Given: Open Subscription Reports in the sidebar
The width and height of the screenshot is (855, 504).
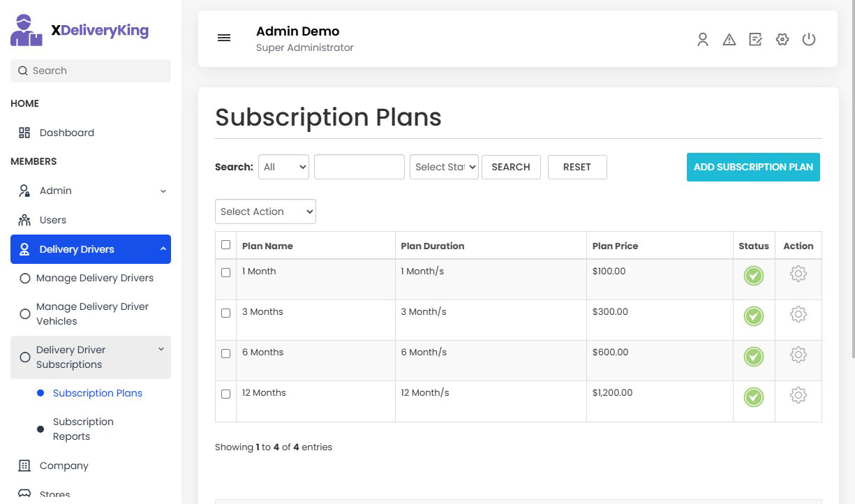Looking at the screenshot, I should coord(83,429).
